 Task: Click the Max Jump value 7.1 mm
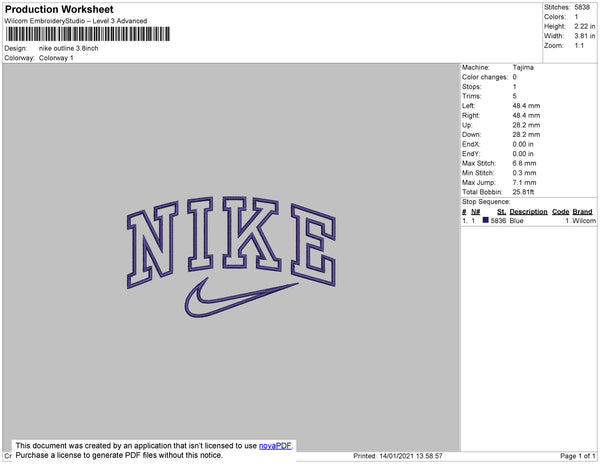524,182
